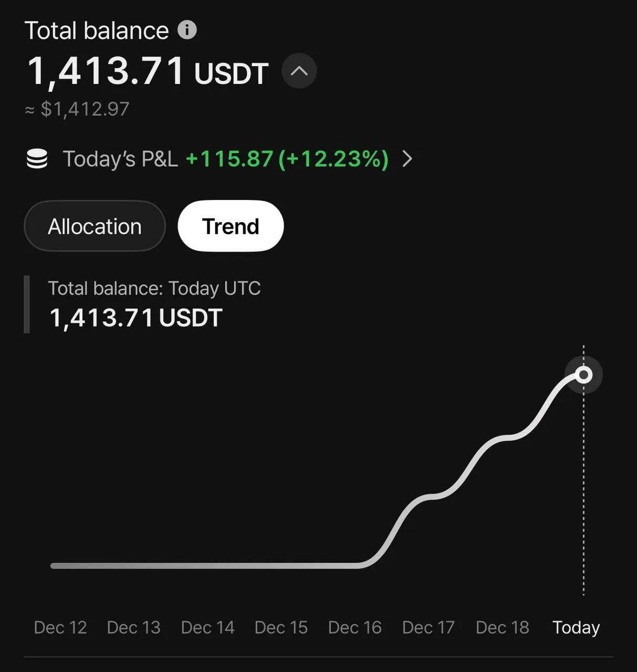Click the ≈ $1,412.97 dollar equivalent
The width and height of the screenshot is (637, 672).
click(x=77, y=109)
